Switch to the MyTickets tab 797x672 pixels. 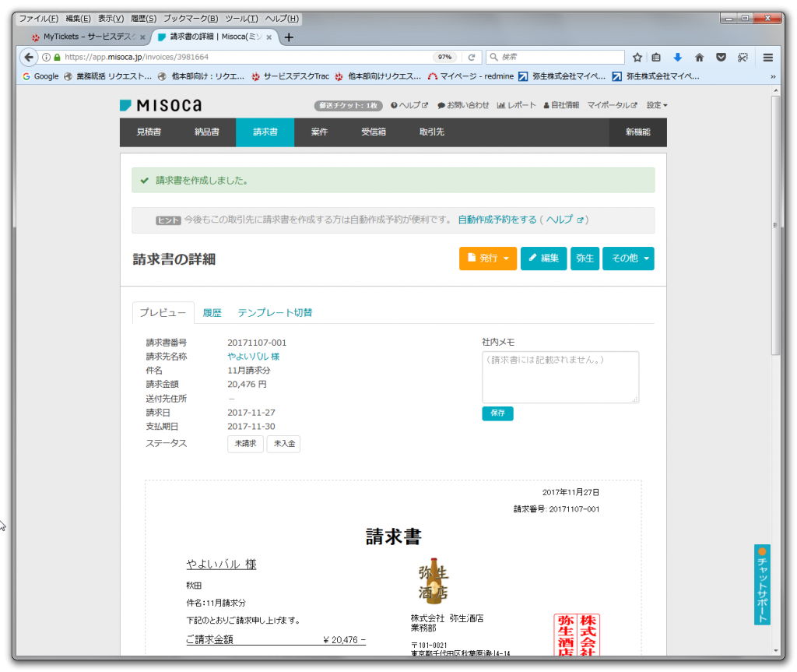84,37
